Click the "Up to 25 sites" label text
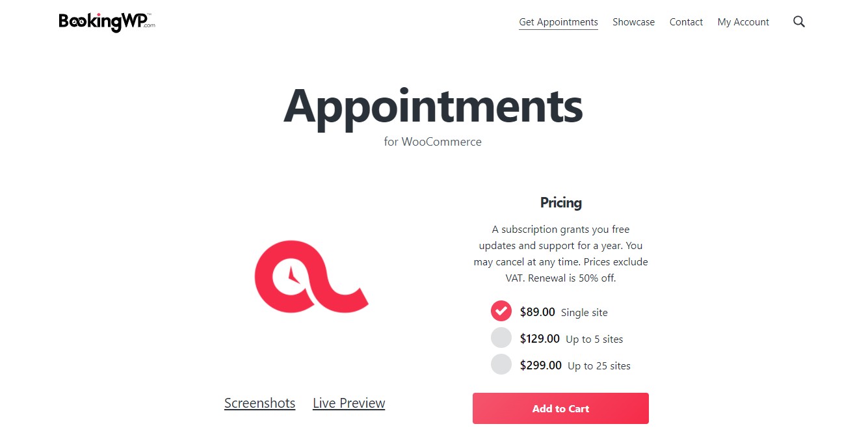This screenshot has height=437, width=868. point(599,366)
